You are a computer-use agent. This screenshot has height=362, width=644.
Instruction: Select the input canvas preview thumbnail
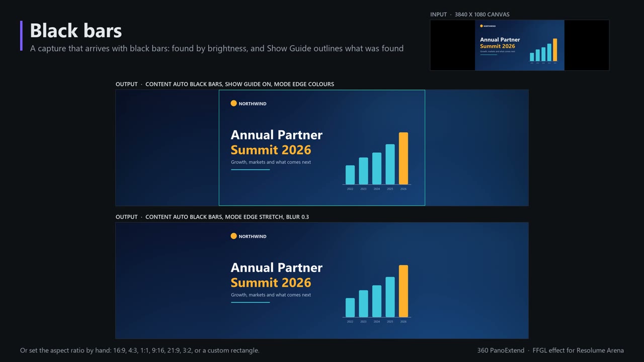(520, 45)
